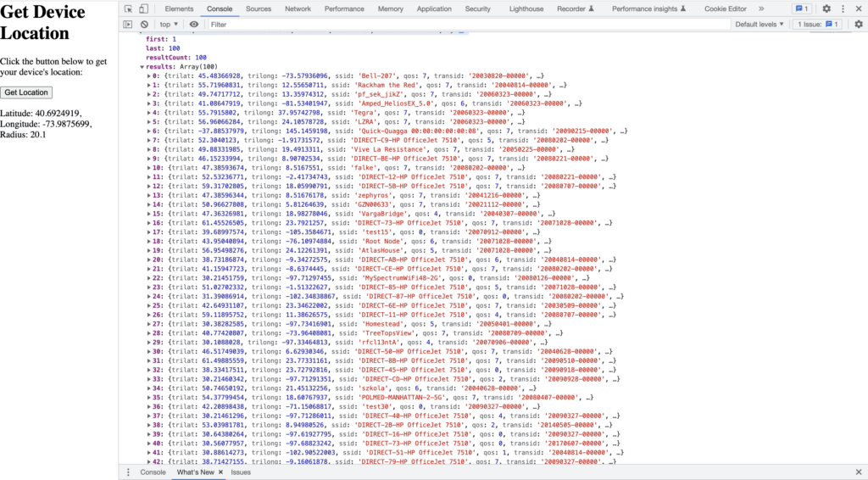Create a live expression with eye icon
This screenshot has height=480, width=868.
click(x=194, y=25)
